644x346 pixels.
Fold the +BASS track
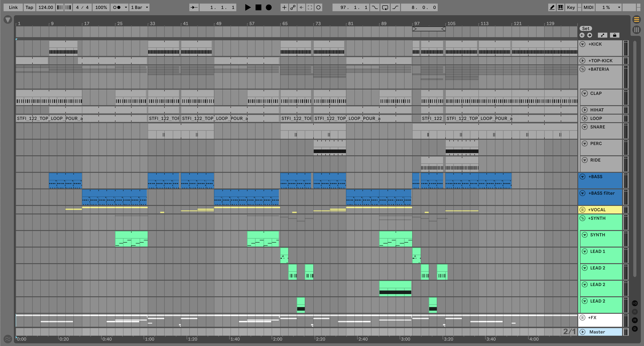click(x=582, y=177)
